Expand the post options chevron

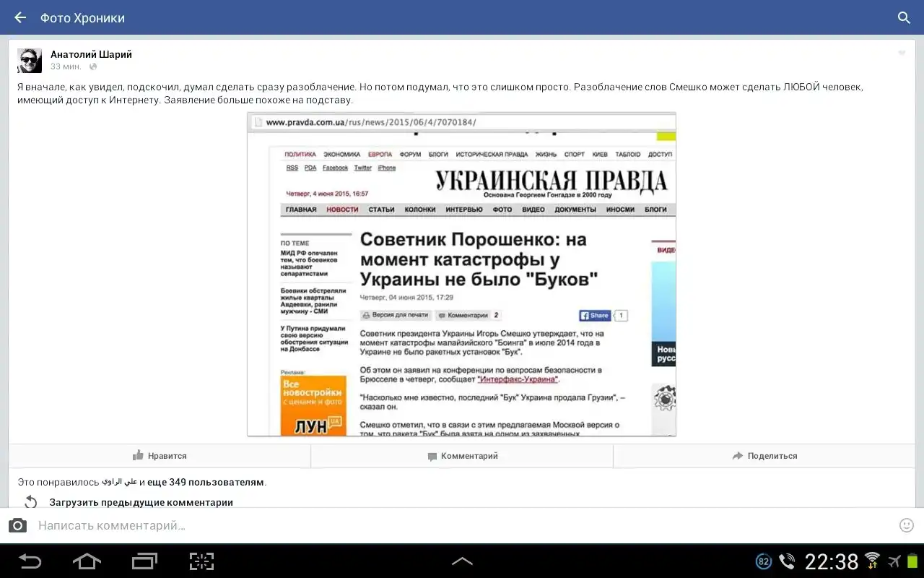(902, 53)
